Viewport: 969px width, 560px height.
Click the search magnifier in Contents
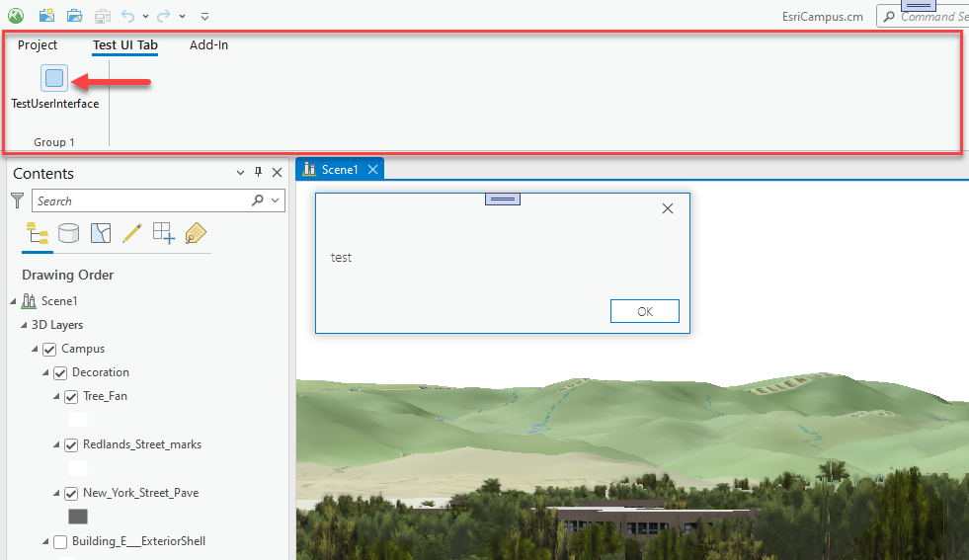tap(258, 200)
